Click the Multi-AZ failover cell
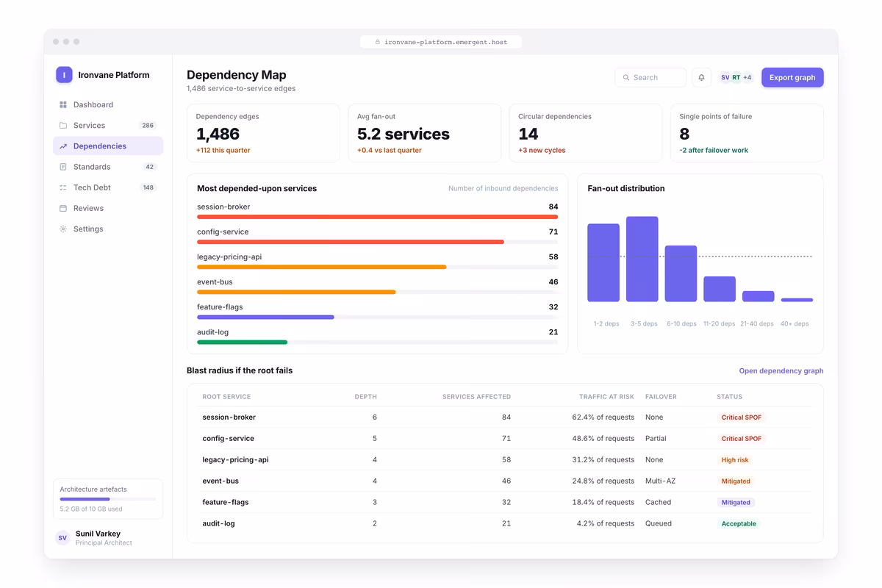This screenshot has height=588, width=882. click(660, 481)
